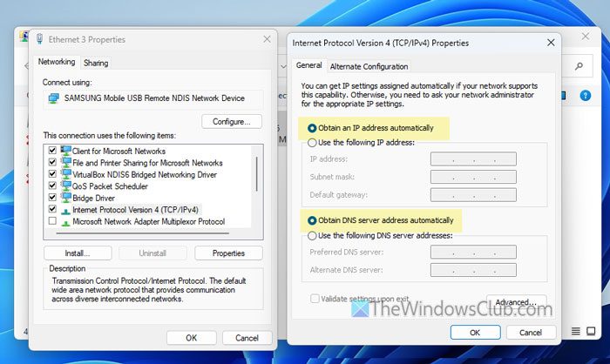This screenshot has width=610, height=364.
Task: Click the Bridge Driver item icon
Action: (65, 198)
